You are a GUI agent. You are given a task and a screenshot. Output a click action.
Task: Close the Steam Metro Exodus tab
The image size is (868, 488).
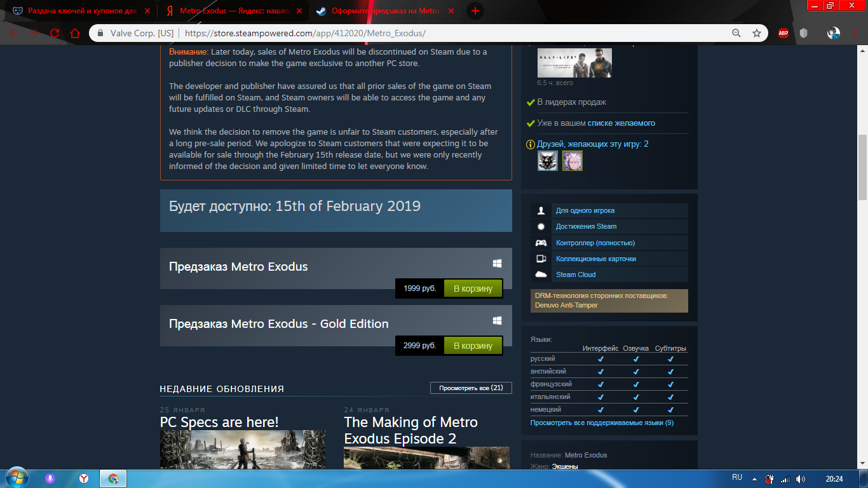click(x=451, y=11)
